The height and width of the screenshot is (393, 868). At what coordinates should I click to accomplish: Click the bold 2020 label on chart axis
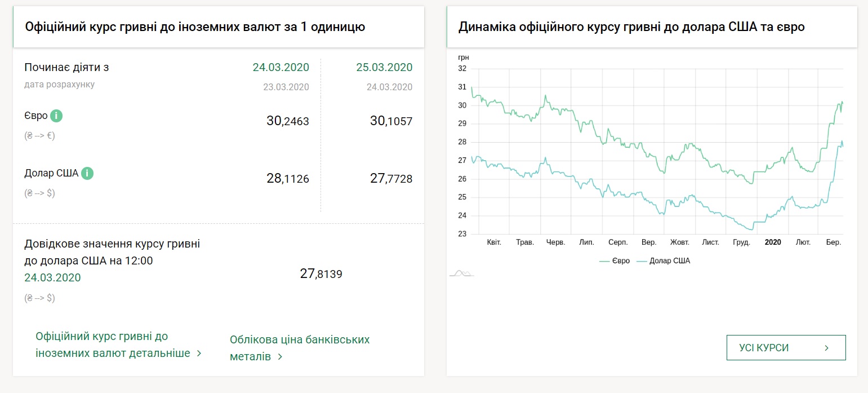click(x=773, y=242)
